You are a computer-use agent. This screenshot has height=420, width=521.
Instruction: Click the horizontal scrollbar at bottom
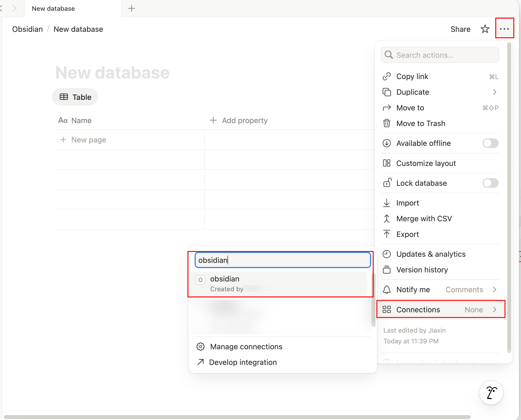tap(237, 417)
